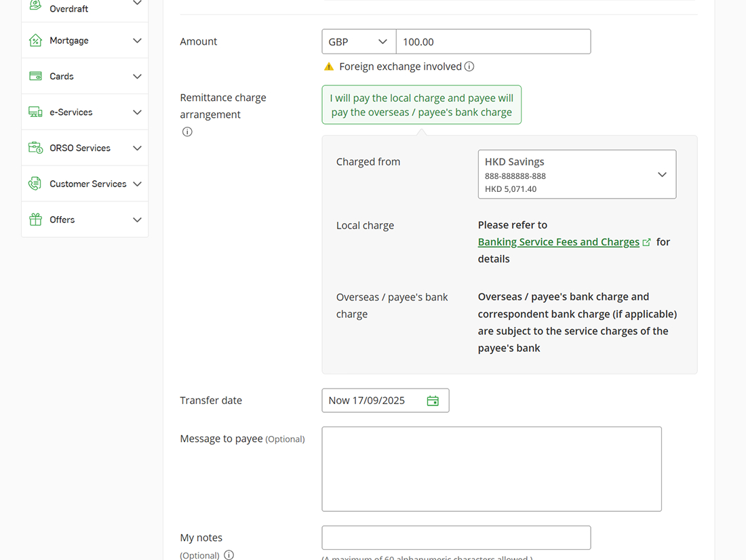Click the Cards icon in the sidebar
The width and height of the screenshot is (746, 560).
pyautogui.click(x=35, y=75)
